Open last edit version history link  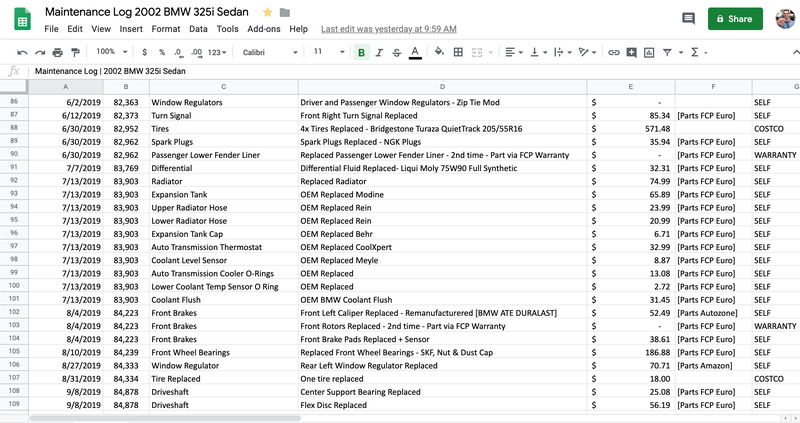coord(389,29)
